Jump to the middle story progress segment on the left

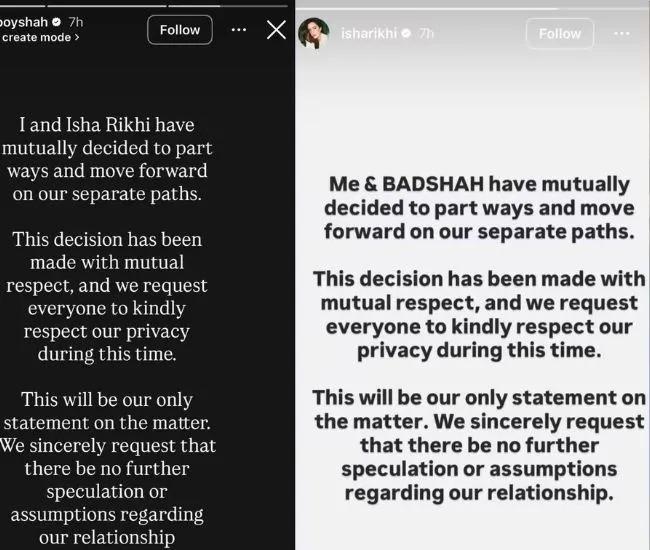(107, 6)
